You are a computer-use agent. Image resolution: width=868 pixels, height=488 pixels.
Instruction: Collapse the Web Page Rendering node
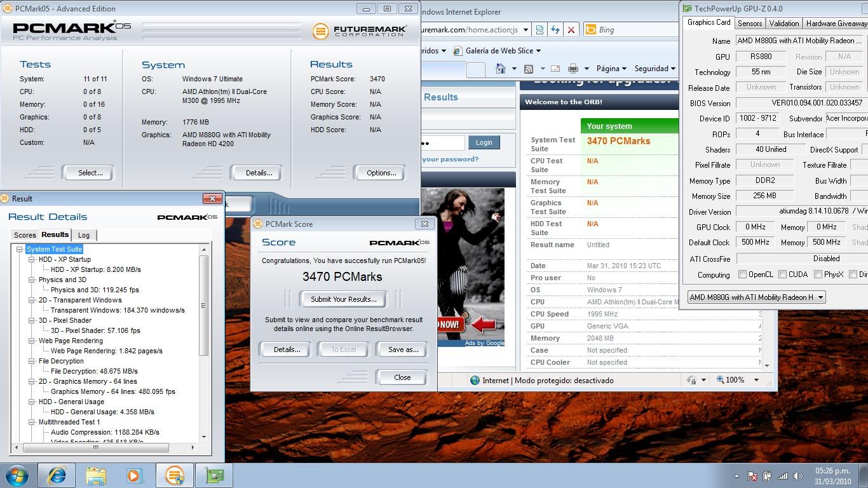(31, 341)
